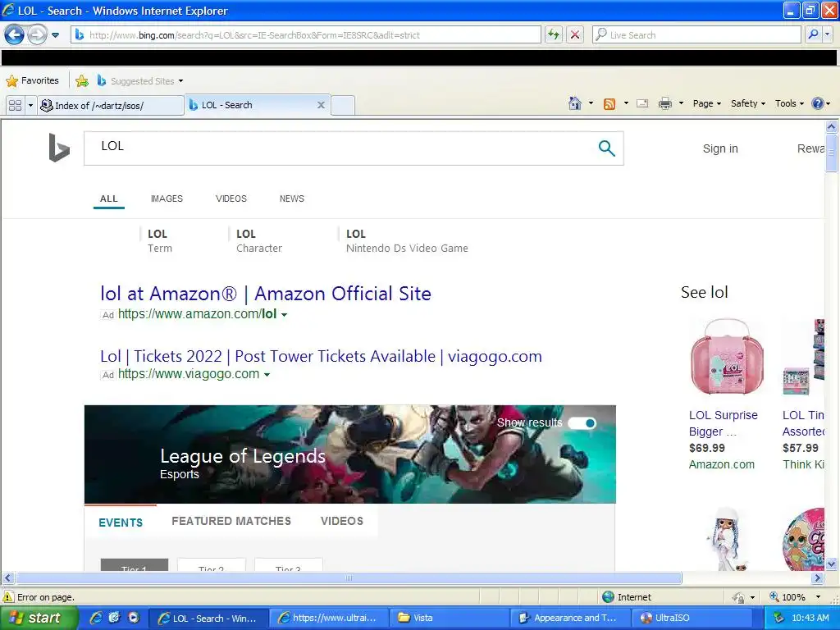Select the EVENTS esports tab
This screenshot has height=630, width=840.
(121, 523)
